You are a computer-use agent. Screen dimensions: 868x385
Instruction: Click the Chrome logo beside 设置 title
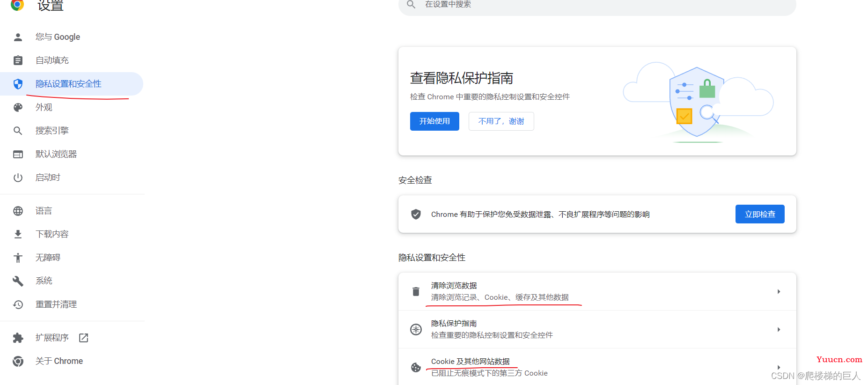[17, 5]
